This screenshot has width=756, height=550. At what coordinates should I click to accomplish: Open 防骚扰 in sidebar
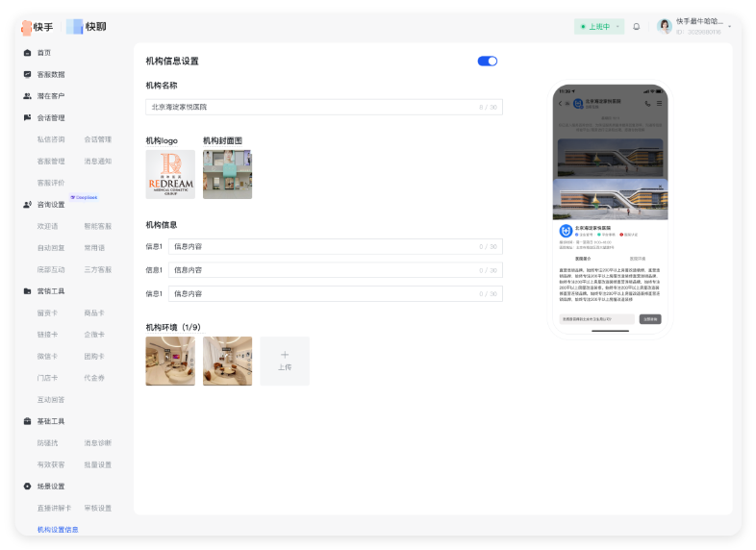click(x=48, y=443)
